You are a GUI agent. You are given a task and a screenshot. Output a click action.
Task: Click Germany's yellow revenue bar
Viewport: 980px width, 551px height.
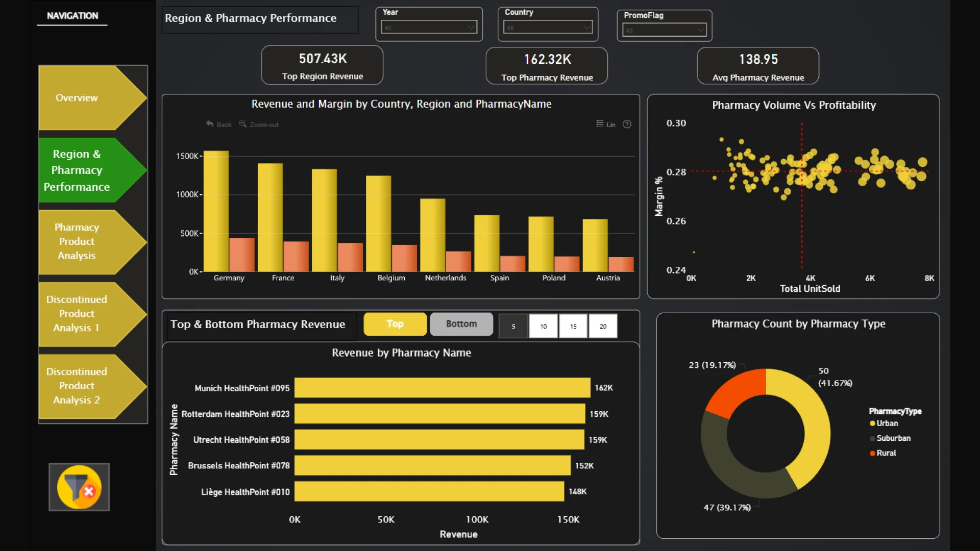(216, 211)
